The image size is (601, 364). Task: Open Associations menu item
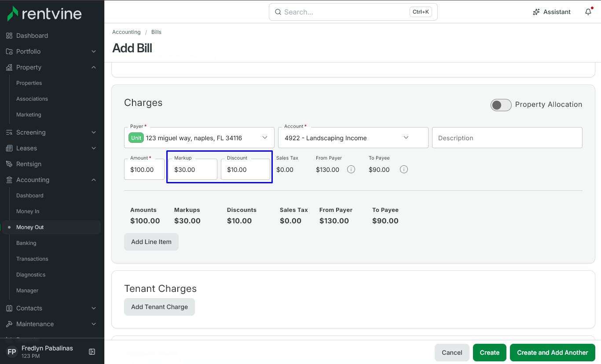pos(32,99)
